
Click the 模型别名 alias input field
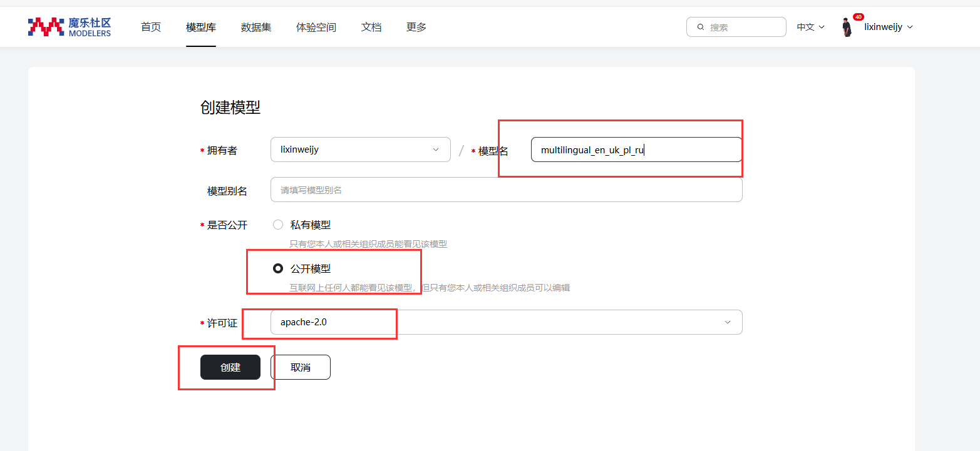506,190
